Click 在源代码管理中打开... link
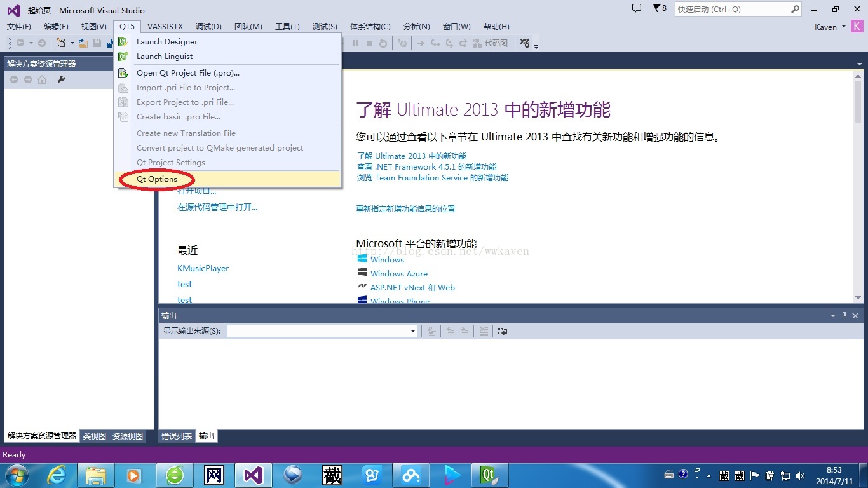This screenshot has width=868, height=488. [x=217, y=207]
